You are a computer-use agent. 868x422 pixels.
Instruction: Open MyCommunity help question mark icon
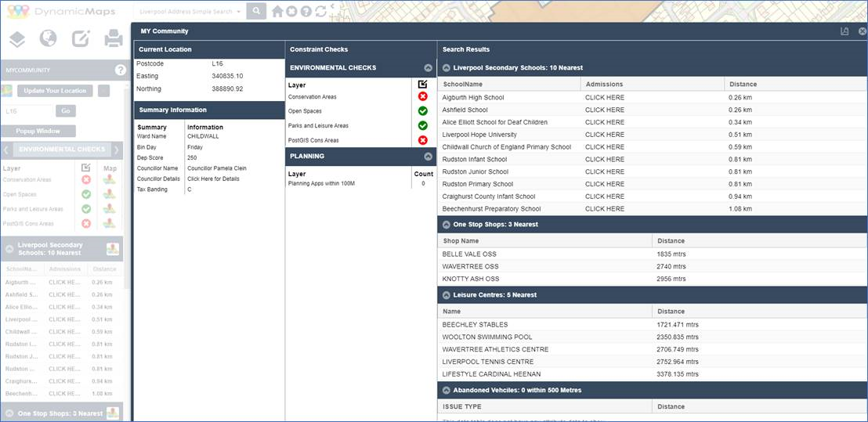120,70
